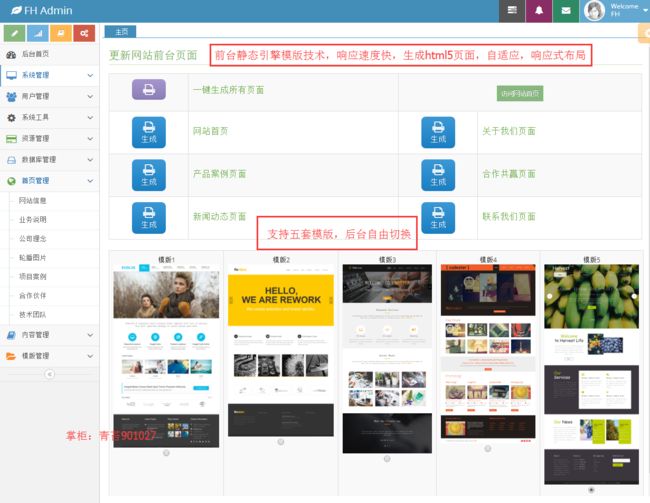Click the green 访问网站首页 button
This screenshot has height=503, width=650.
click(x=520, y=93)
